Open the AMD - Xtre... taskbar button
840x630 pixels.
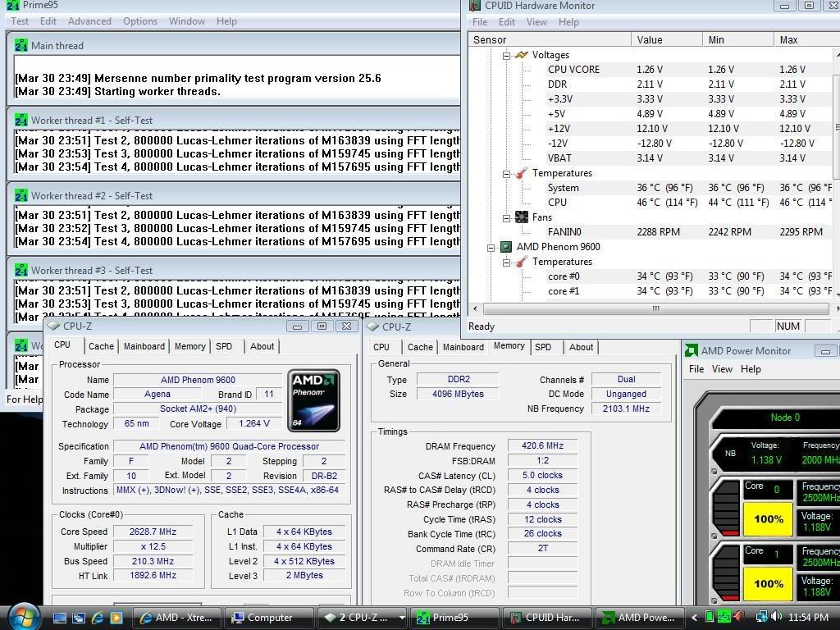[x=176, y=618]
